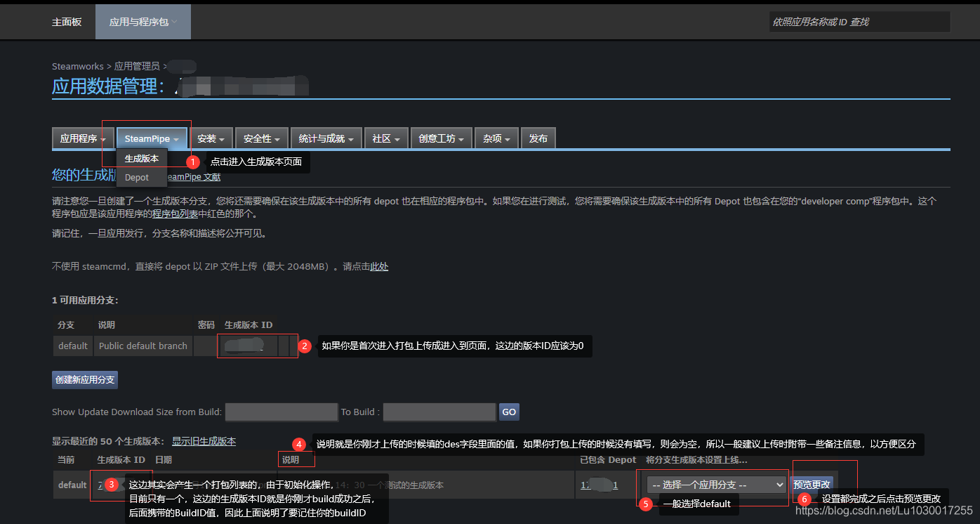Expand the 安装 tab dropdown
The image size is (980, 524).
click(x=211, y=138)
